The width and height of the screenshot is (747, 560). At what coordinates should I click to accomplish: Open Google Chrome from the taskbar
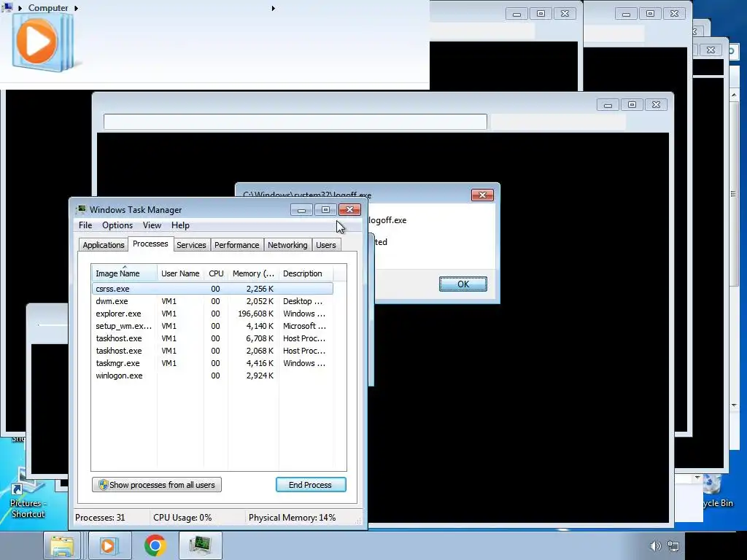point(155,545)
